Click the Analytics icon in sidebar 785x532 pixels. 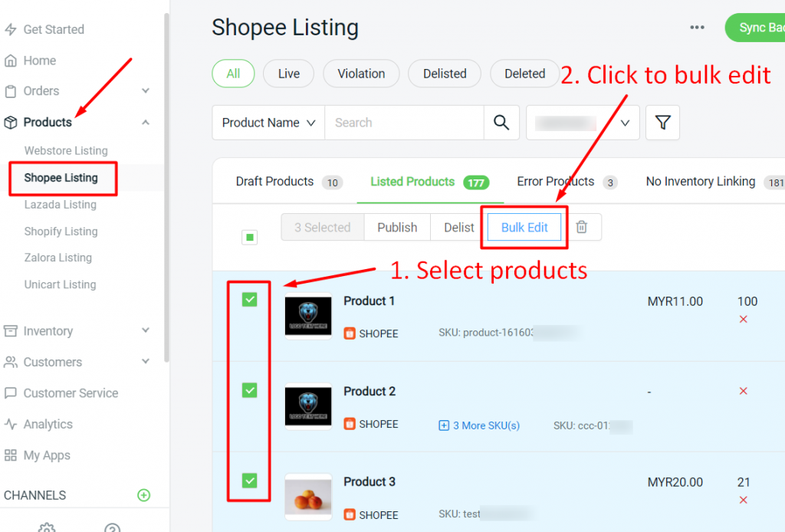(11, 424)
